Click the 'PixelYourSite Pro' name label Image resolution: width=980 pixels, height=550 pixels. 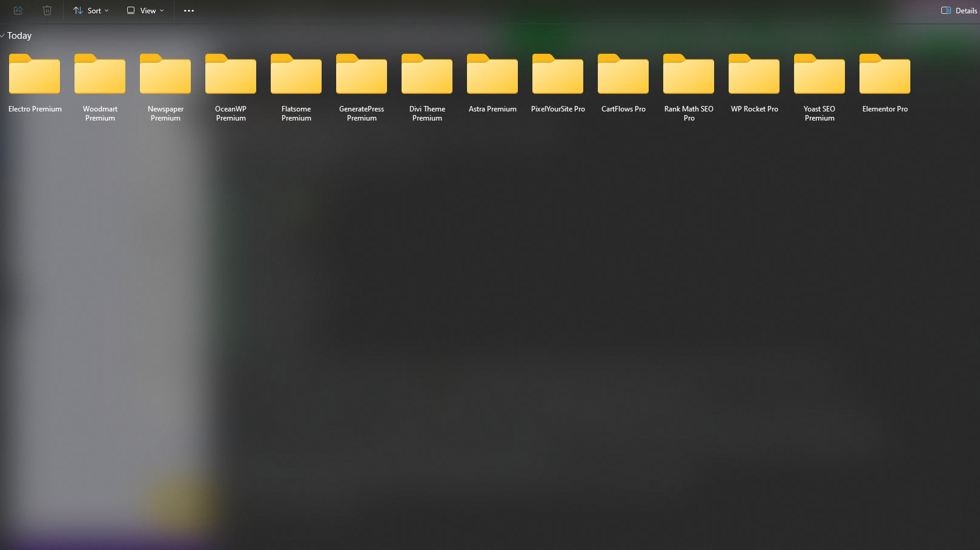tap(558, 109)
